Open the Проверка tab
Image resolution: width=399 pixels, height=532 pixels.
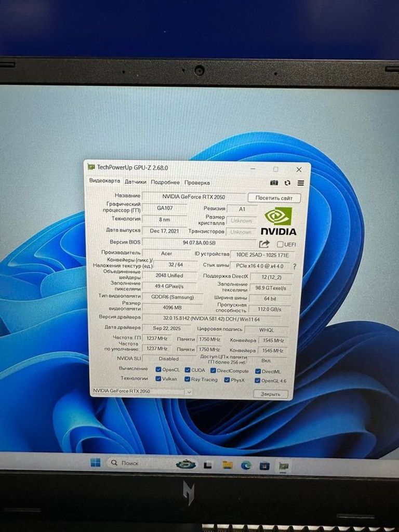click(197, 182)
